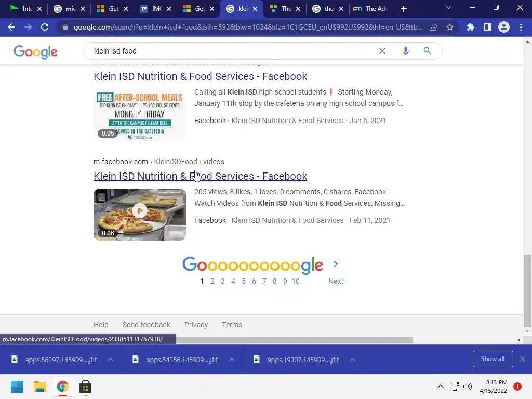
Task: Click the Next results link
Action: (x=336, y=281)
